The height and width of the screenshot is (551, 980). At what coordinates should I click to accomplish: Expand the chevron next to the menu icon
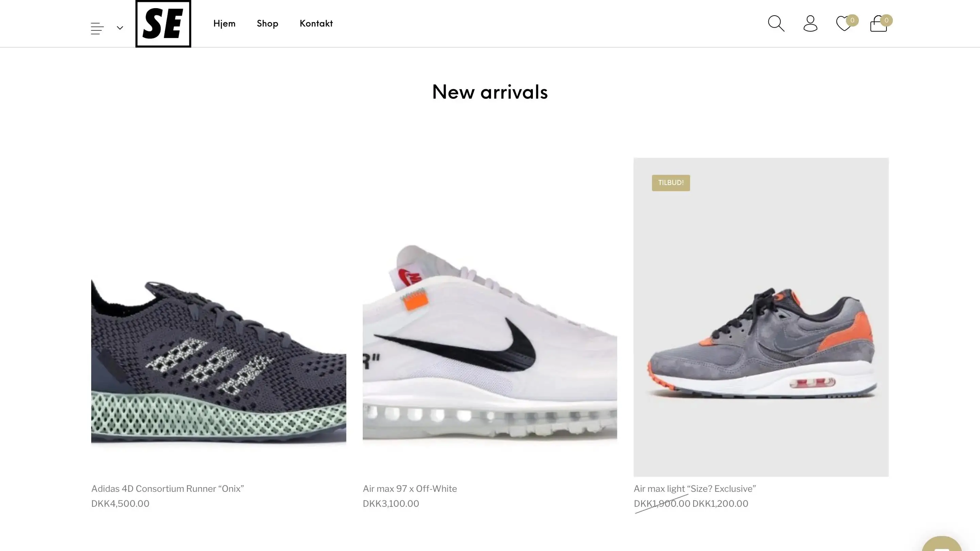tap(120, 28)
